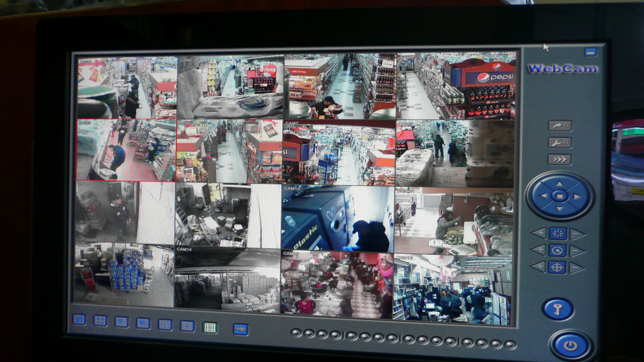Click the triple-chevron >>> button
Viewport: 644px width, 362px height.
[559, 159]
